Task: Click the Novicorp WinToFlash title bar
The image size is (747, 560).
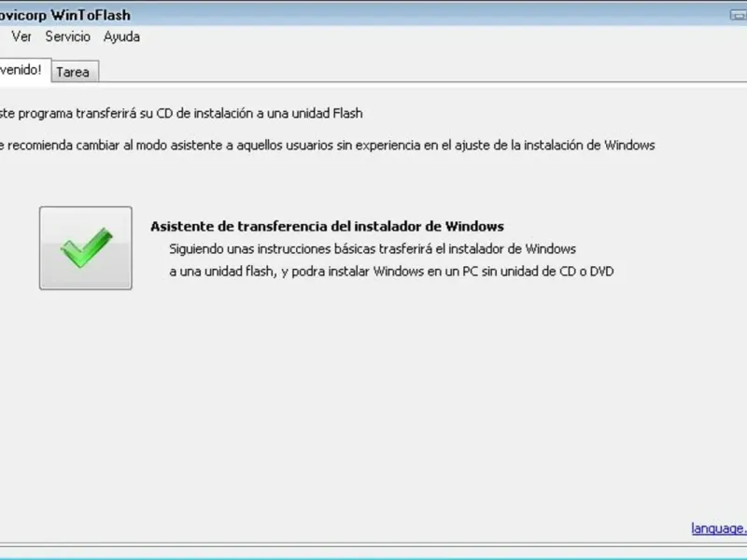Action: point(333,15)
